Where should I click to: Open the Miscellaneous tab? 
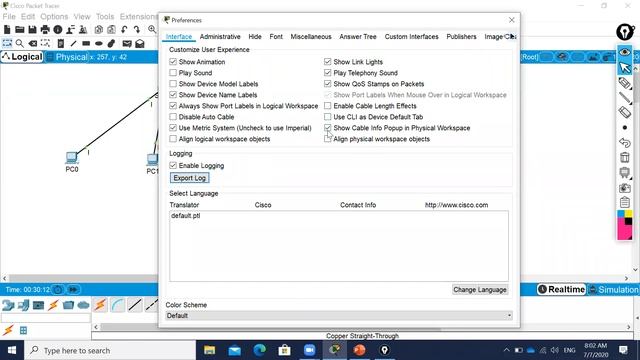311,36
